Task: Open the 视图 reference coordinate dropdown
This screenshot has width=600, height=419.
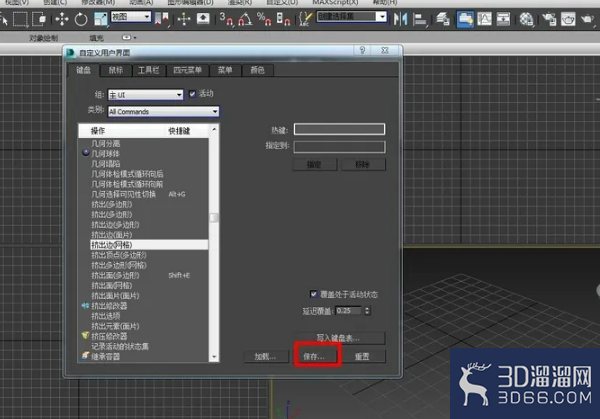Action: click(130, 16)
